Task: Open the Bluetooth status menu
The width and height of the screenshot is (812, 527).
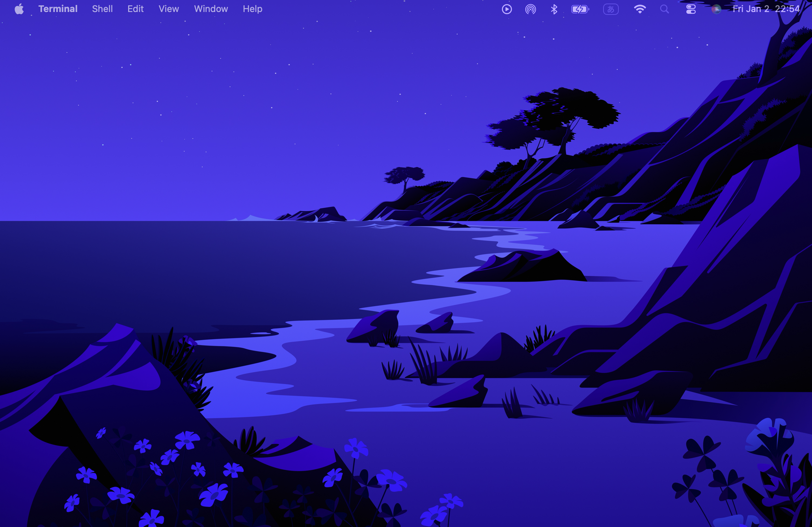Action: click(554, 9)
